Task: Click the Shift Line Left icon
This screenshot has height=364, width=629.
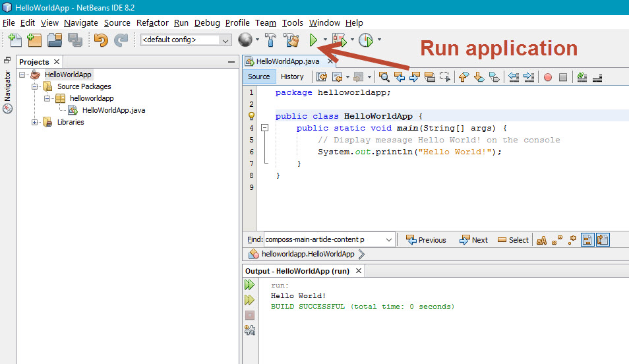Action: (x=514, y=77)
